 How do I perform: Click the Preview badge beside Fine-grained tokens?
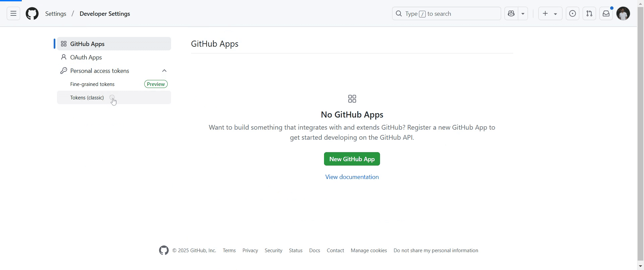(156, 84)
